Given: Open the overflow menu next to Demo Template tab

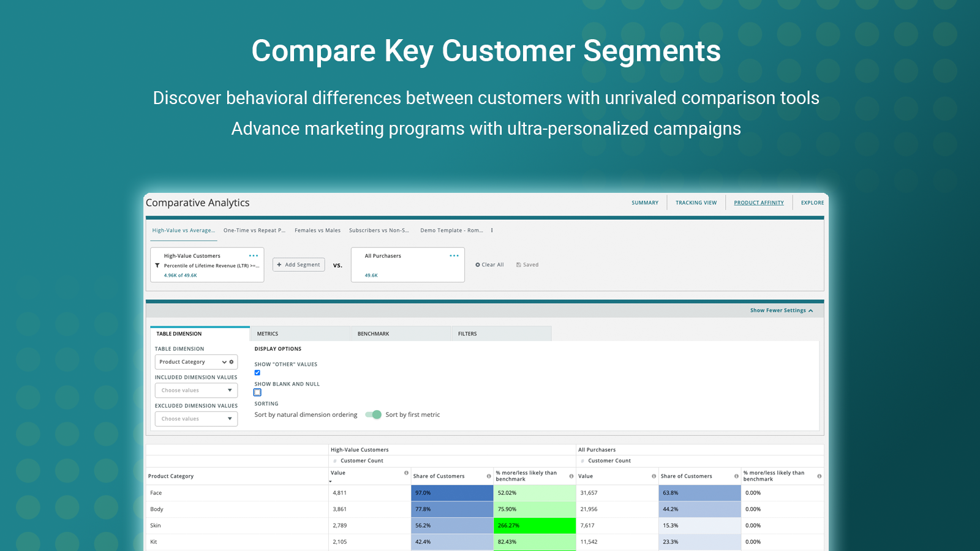Looking at the screenshot, I should 492,230.
